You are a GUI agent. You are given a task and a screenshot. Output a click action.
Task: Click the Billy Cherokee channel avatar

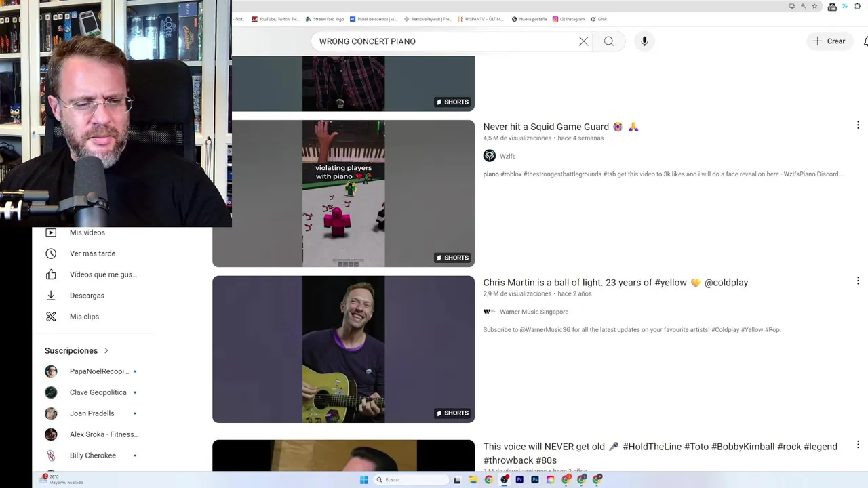[x=51, y=455]
